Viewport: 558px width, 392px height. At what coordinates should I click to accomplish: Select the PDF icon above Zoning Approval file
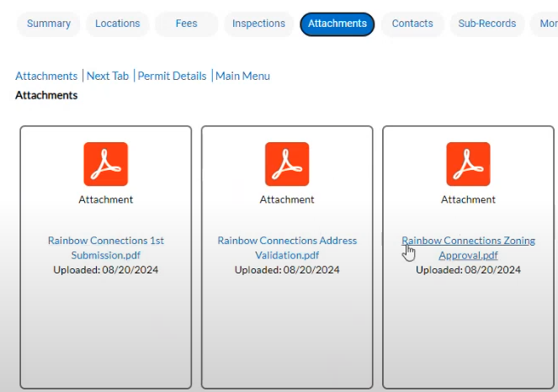[468, 164]
